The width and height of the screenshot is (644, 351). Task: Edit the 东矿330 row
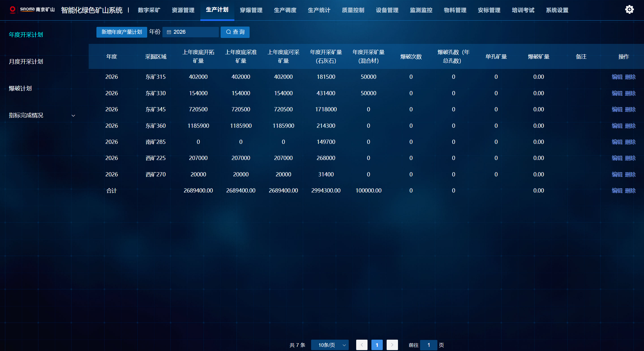(x=617, y=93)
